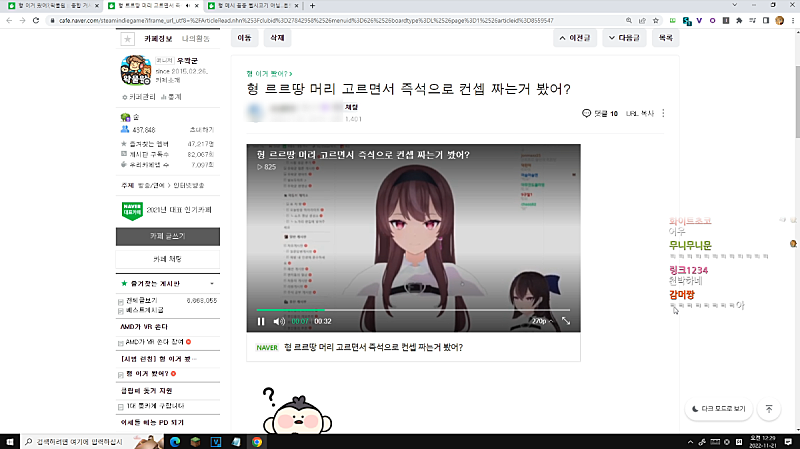Jump to page top with arrow button
800x449 pixels.
point(769,409)
